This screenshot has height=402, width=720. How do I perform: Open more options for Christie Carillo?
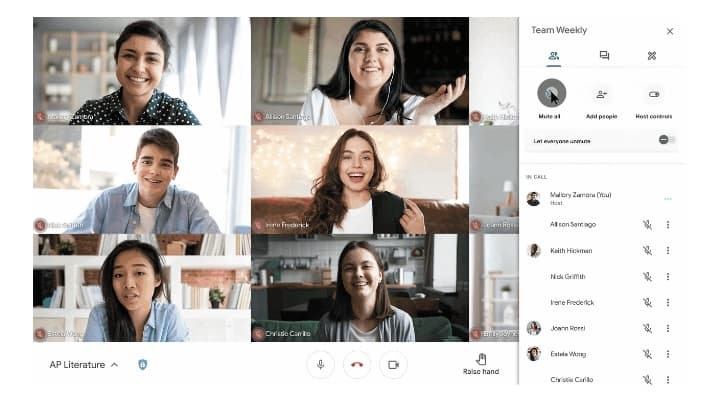click(x=668, y=379)
